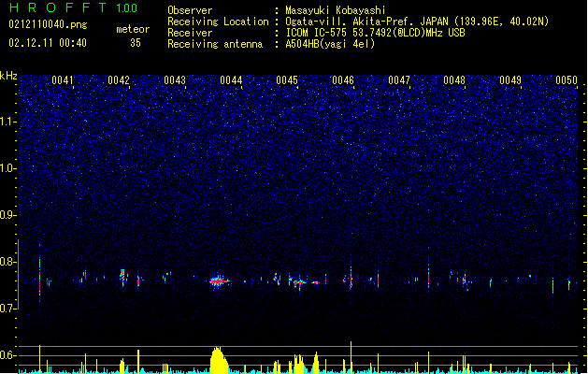Click the HROFFT 1.0.0 title text

point(73,7)
